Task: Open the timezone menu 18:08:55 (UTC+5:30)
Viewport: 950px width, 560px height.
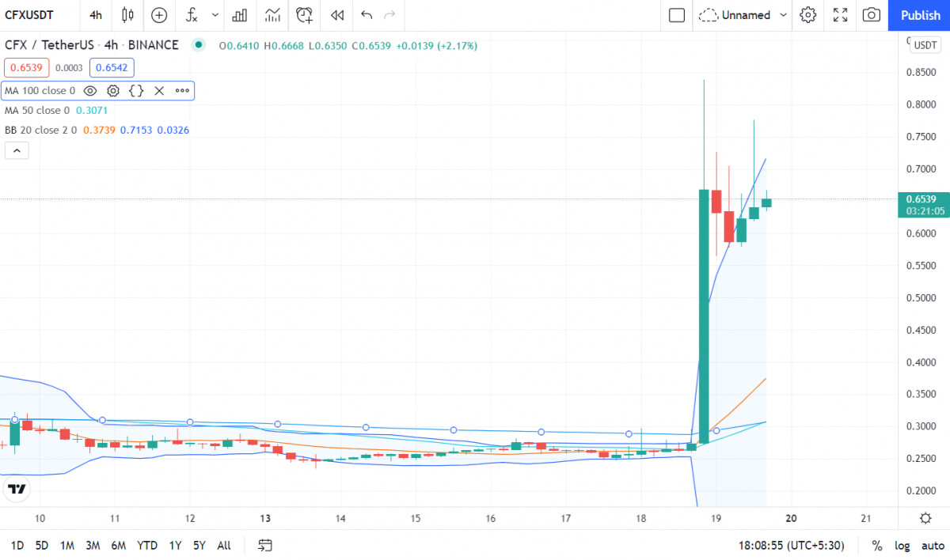Action: 792,546
